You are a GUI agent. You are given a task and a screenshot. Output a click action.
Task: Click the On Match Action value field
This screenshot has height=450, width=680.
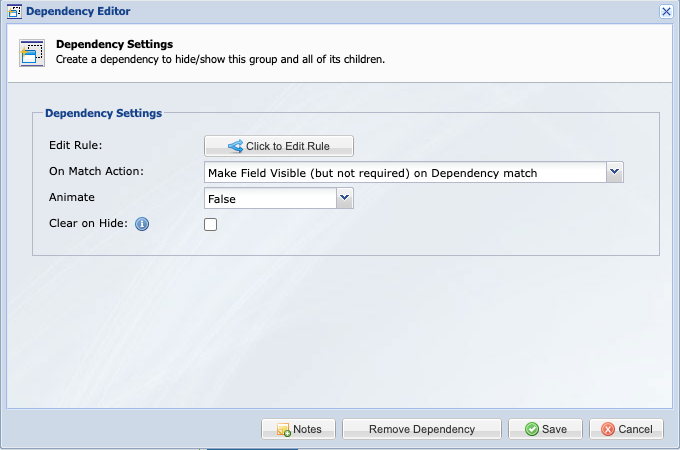click(405, 173)
